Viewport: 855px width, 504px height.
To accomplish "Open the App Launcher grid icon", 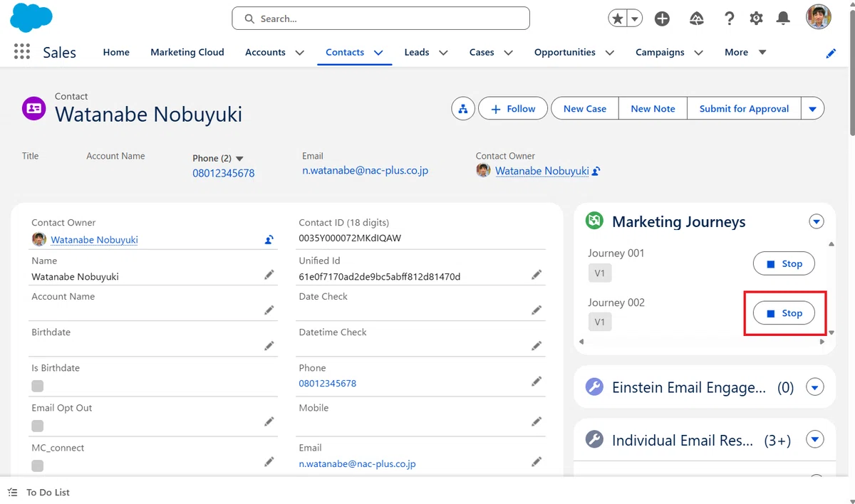I will coord(22,52).
